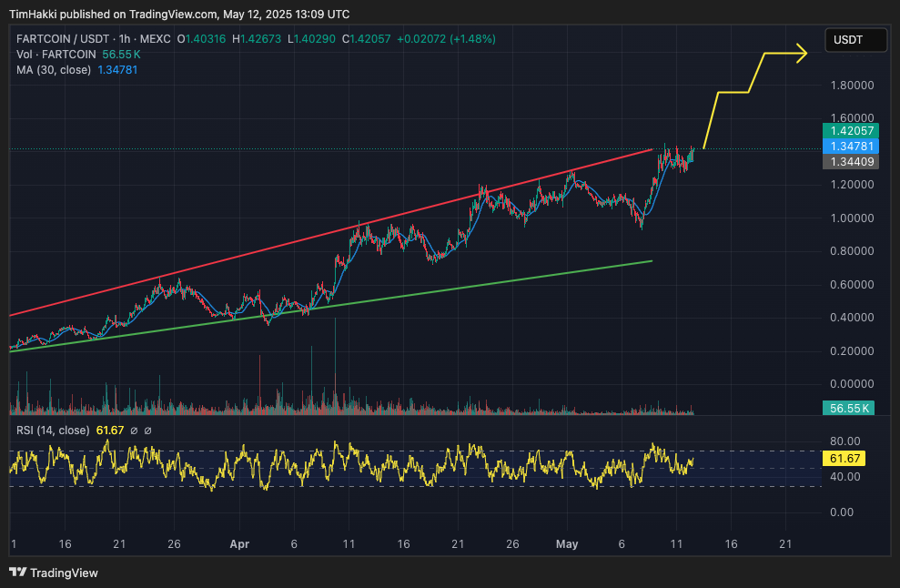The image size is (900, 588).
Task: Click the 1.20000 price axis tick
Action: coord(852,185)
